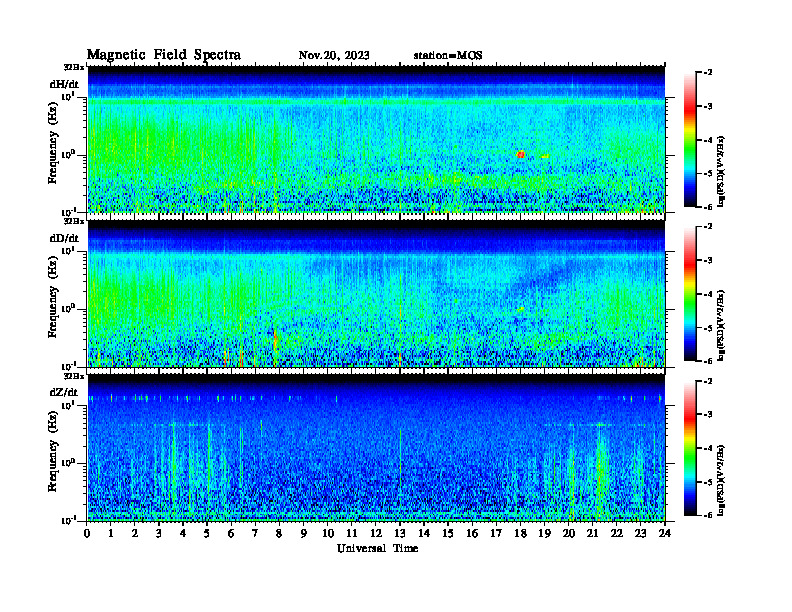Click hour label "21" on time axis
Viewport: 792px width, 612px height.
click(592, 534)
